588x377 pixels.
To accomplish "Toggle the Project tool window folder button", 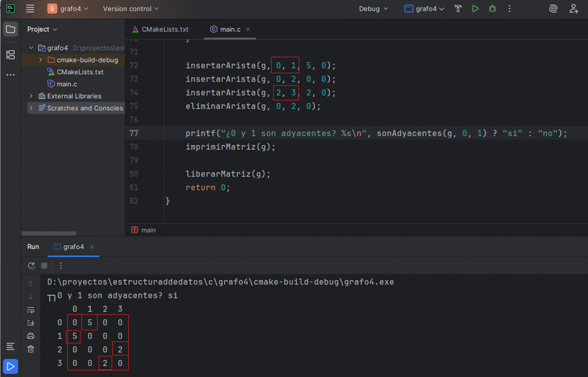I will 10,30.
